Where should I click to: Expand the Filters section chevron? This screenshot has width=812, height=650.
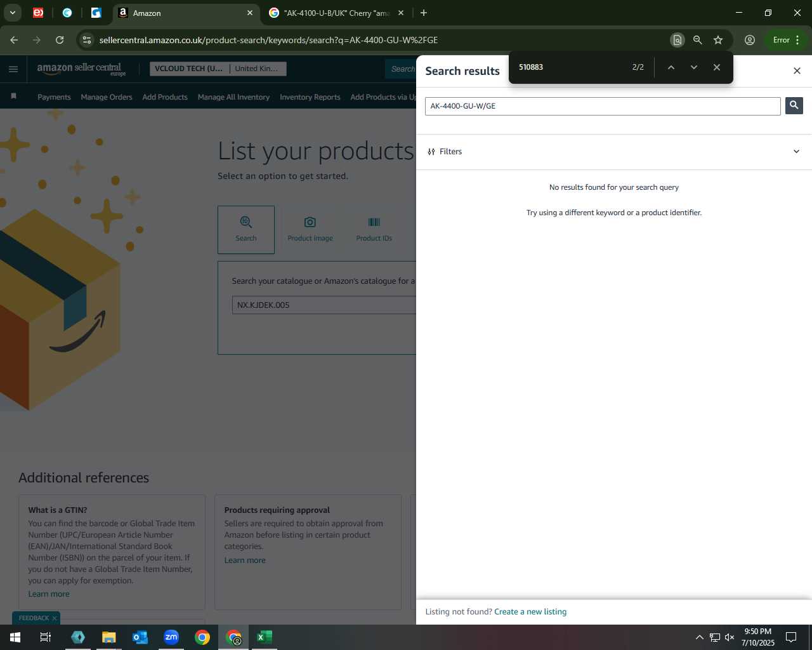click(796, 152)
